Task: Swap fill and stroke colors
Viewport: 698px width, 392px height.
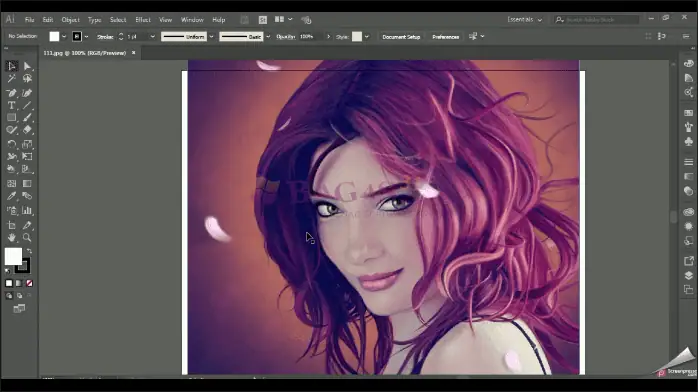Action: click(29, 251)
